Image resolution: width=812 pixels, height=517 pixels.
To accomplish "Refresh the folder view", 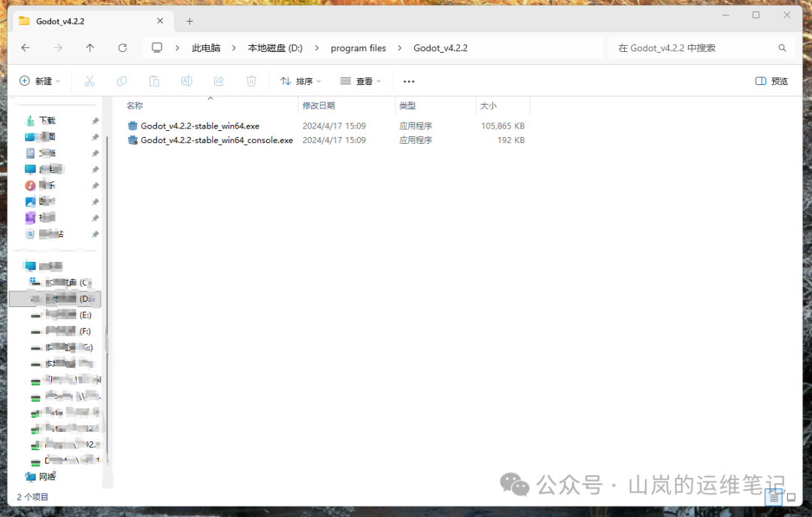I will click(x=123, y=47).
